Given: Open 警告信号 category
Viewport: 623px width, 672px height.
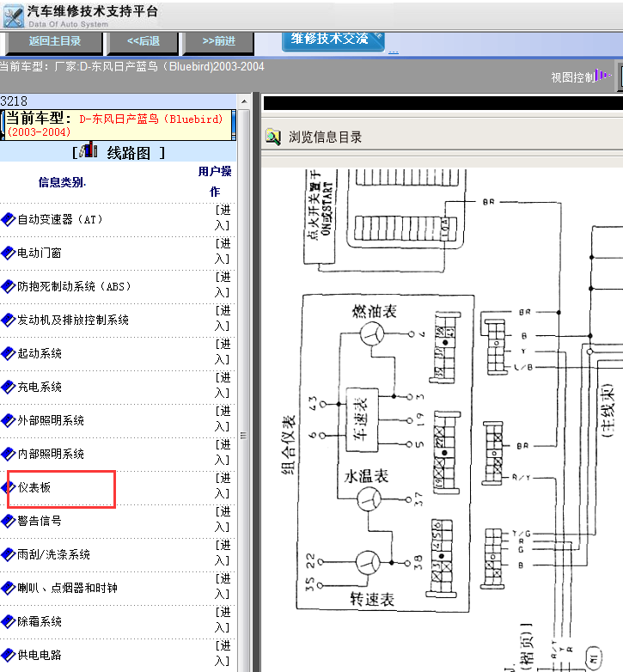Looking at the screenshot, I should tap(39, 521).
